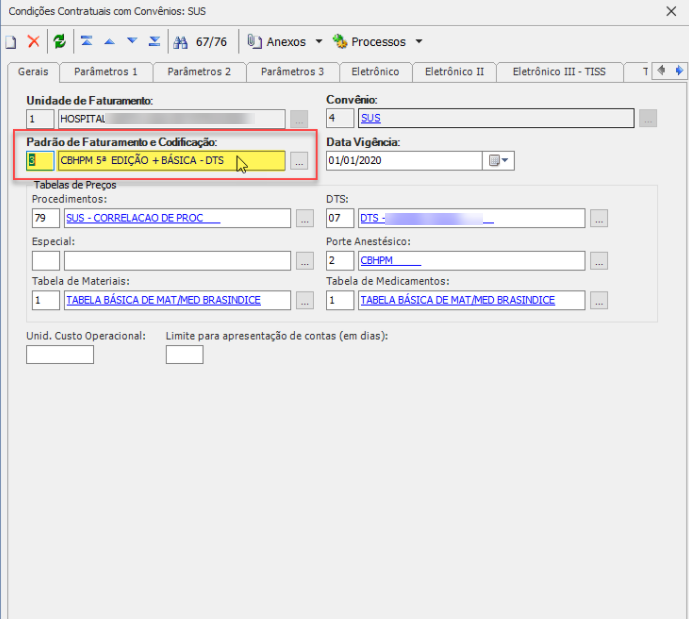Click the Unidade de Faturamento code field
Viewport: 689px width, 619px height.
pyautogui.click(x=40, y=119)
